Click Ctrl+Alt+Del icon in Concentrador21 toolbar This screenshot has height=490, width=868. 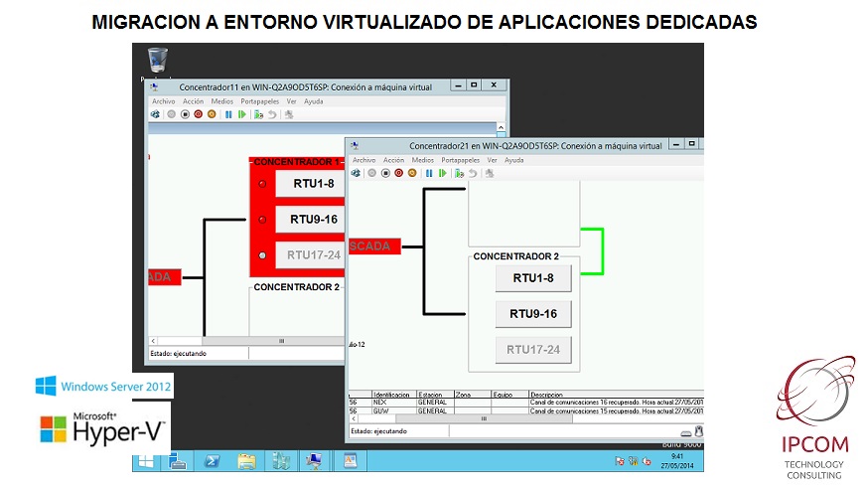[356, 173]
